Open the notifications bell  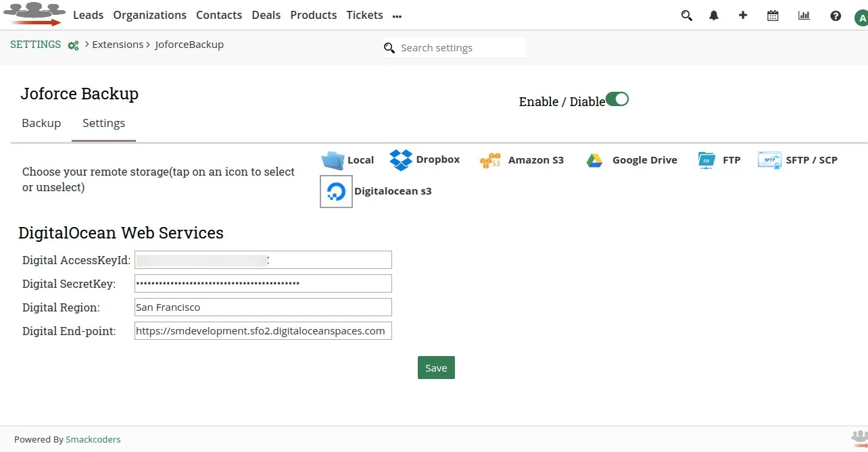[714, 15]
